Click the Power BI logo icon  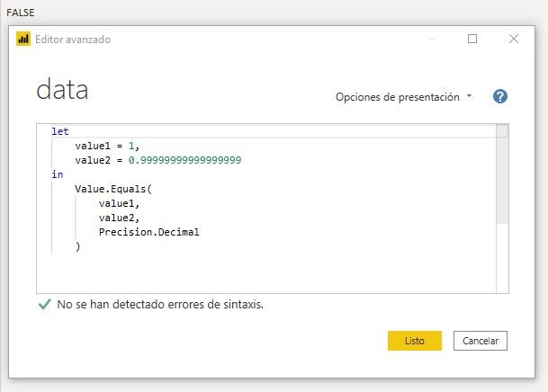point(23,40)
